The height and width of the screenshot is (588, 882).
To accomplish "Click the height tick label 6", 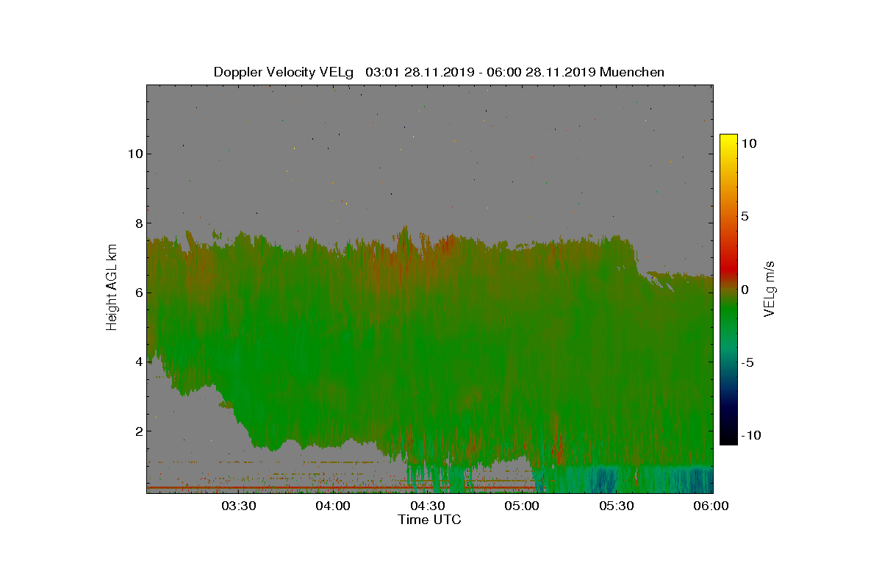I will 137,293.
